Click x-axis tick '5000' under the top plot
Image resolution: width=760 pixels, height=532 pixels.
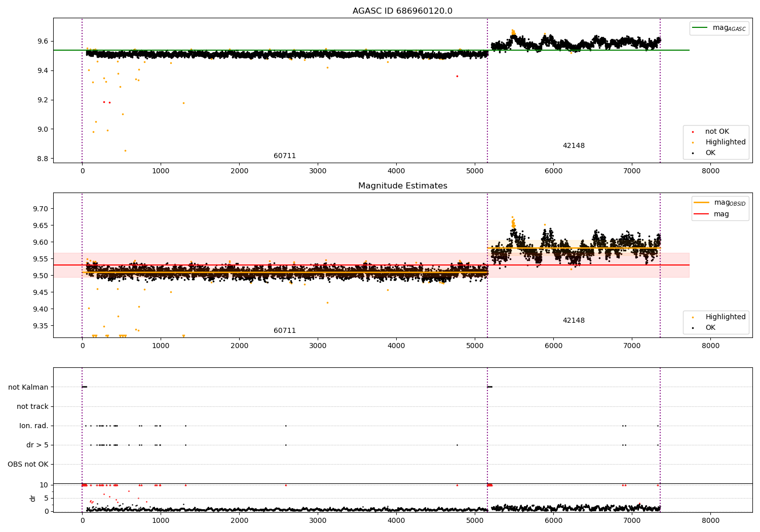coord(475,171)
